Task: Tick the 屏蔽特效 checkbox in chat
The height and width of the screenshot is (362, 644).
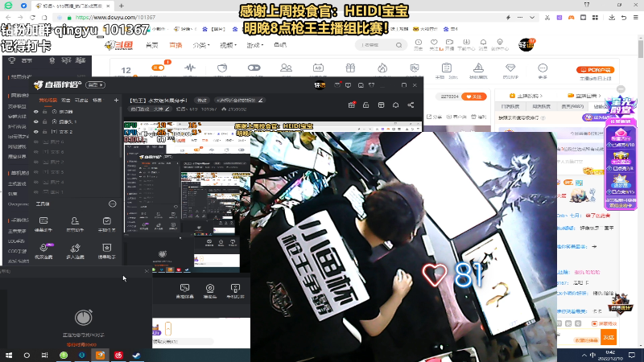Action: coord(594,324)
